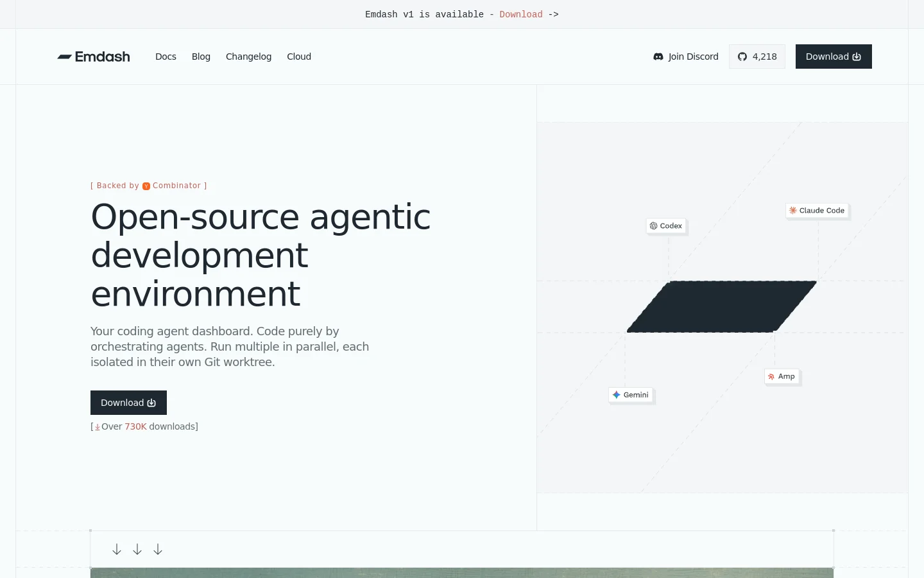924x578 pixels.
Task: Click the '->' arrow text in announcement banner
Action: 553,14
